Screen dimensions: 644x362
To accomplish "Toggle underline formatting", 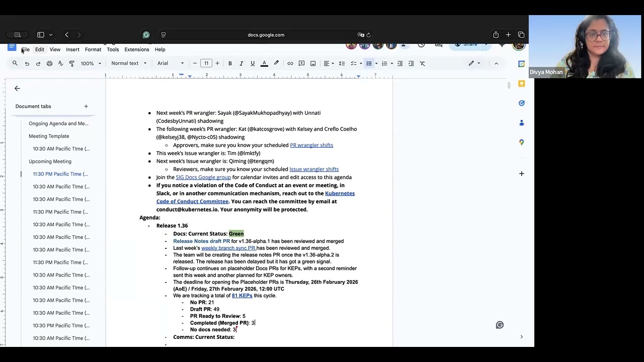I will (x=253, y=63).
